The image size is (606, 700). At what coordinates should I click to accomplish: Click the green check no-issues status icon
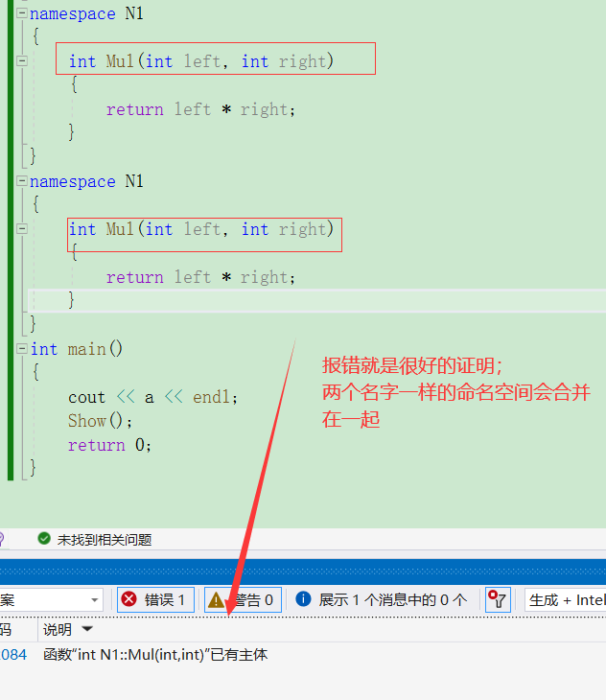tap(44, 539)
